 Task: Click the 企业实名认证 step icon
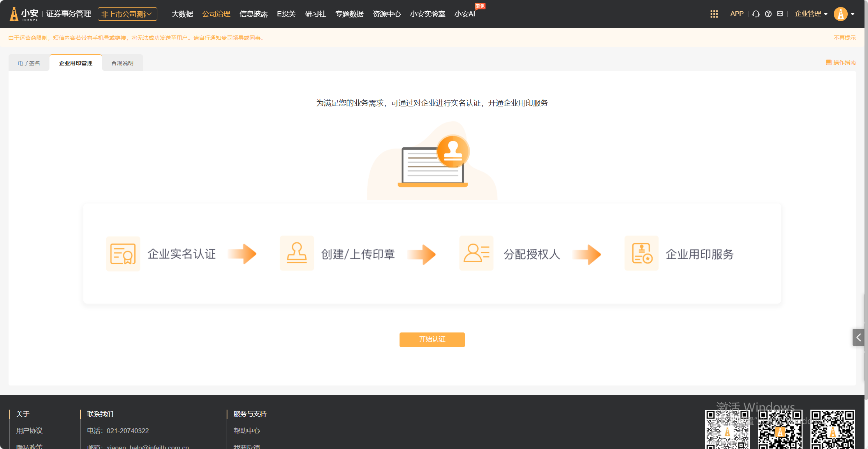point(123,254)
